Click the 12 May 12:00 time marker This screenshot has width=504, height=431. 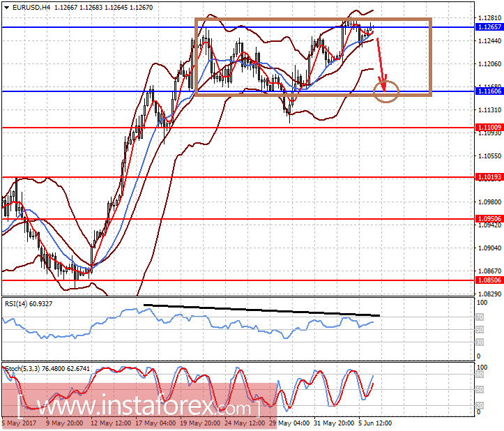pyautogui.click(x=111, y=423)
